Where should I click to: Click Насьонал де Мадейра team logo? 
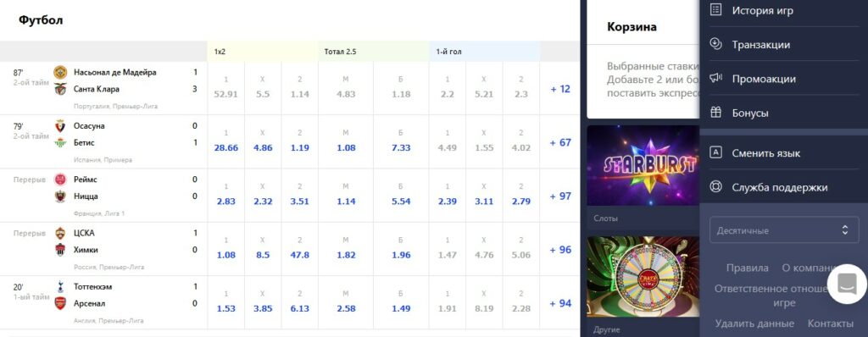click(x=60, y=72)
